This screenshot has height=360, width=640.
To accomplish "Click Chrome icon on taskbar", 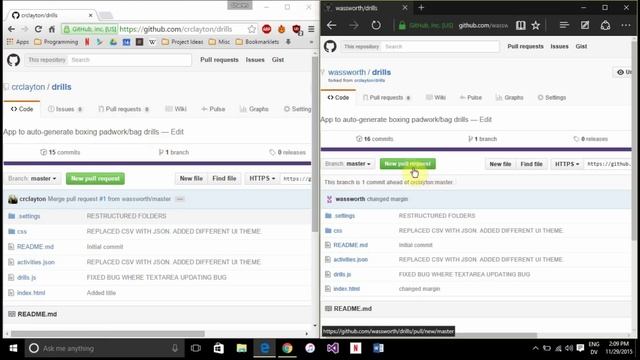I will pos(287,348).
